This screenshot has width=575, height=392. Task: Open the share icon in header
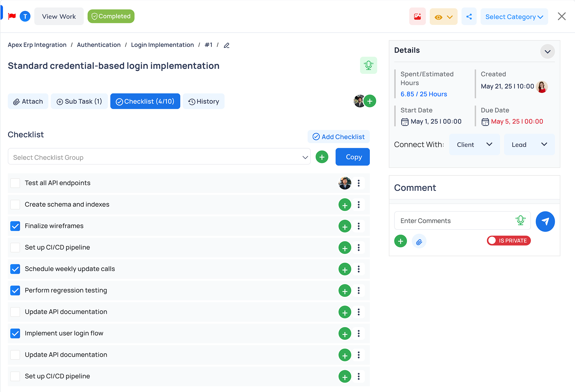pyautogui.click(x=469, y=17)
